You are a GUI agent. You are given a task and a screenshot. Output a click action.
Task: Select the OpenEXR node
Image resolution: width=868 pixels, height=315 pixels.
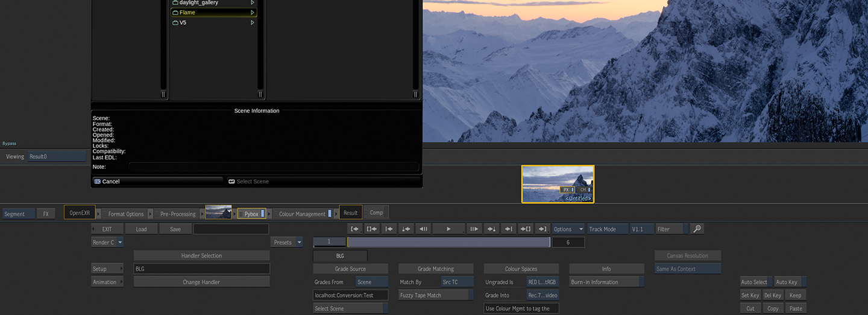pos(80,212)
